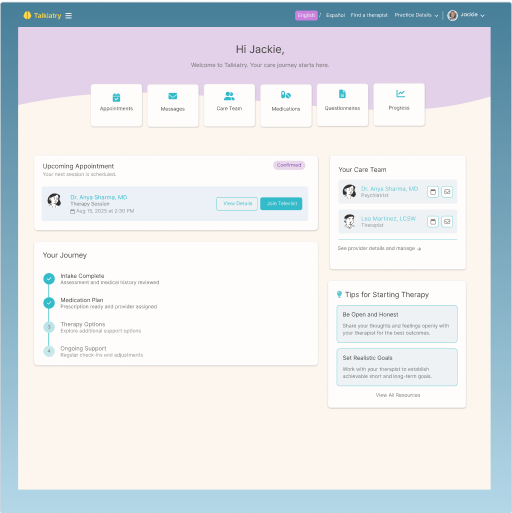
Task: Open the Progress chart tile
Action: [x=399, y=104]
